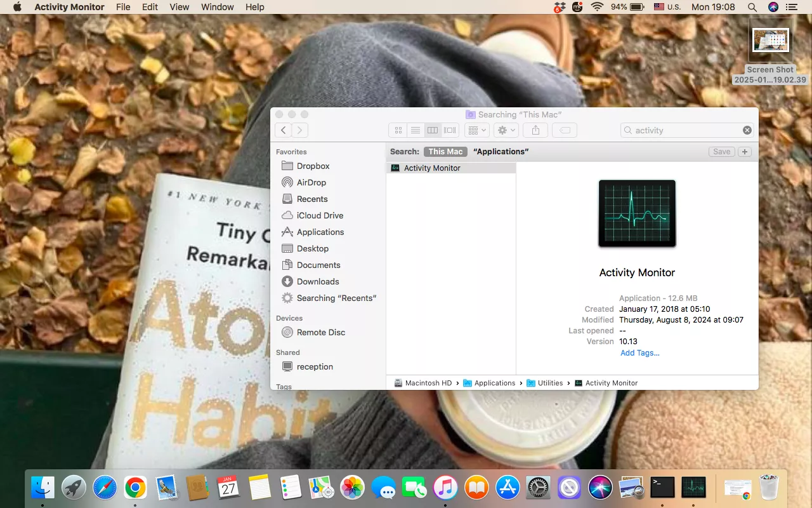Expand the Action gear menu
The image size is (812, 508).
[506, 130]
